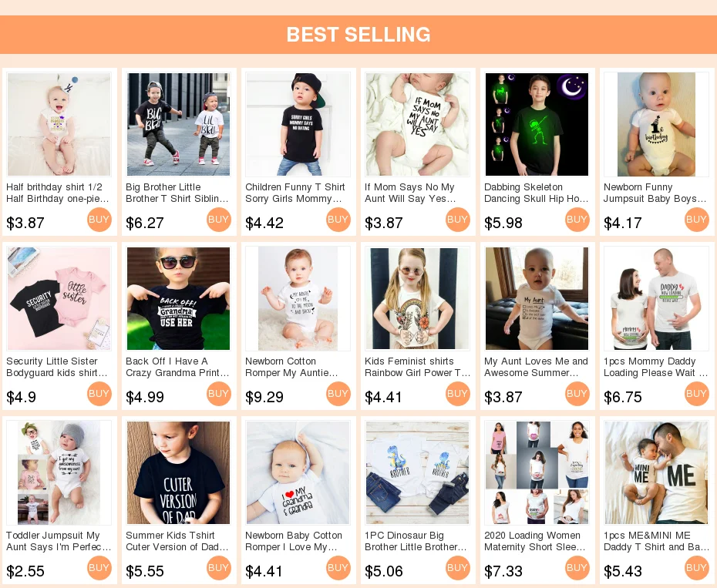Click the BEST SELLING banner header

(358, 35)
